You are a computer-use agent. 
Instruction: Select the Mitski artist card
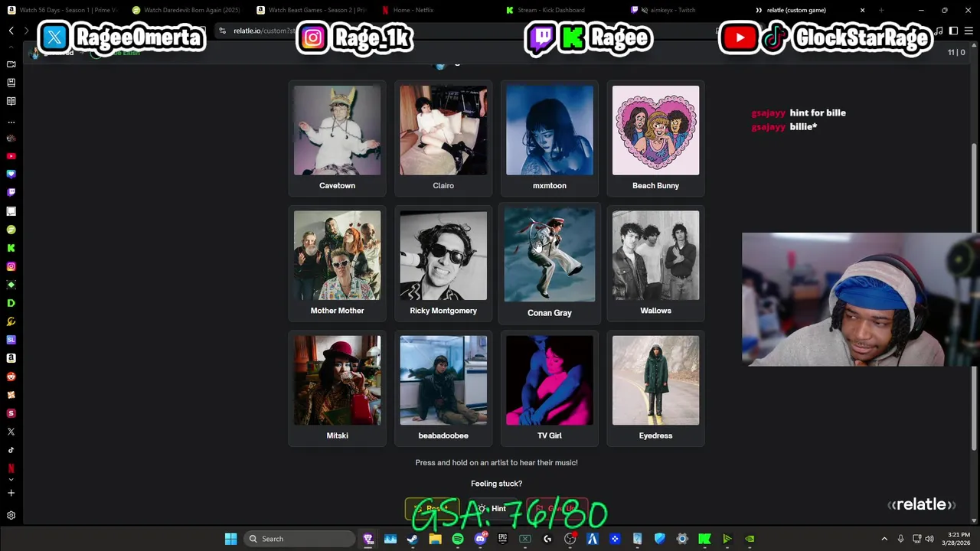337,388
